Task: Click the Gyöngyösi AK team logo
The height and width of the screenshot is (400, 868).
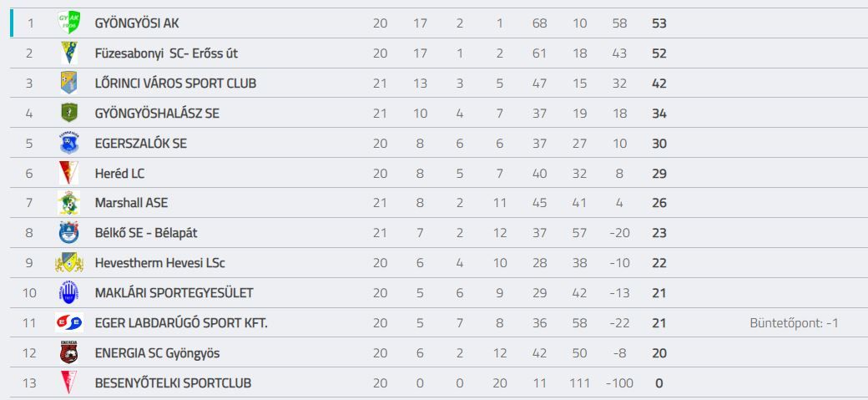Action: (x=69, y=23)
